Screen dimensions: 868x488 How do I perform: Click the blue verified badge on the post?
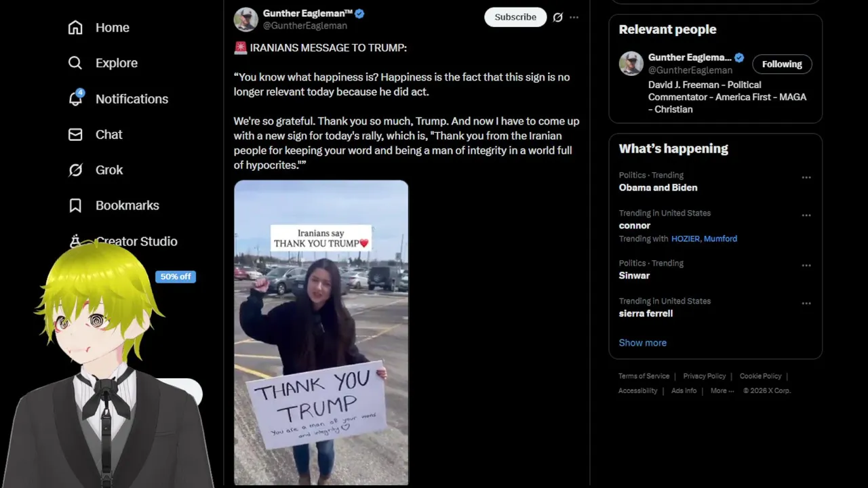click(359, 14)
